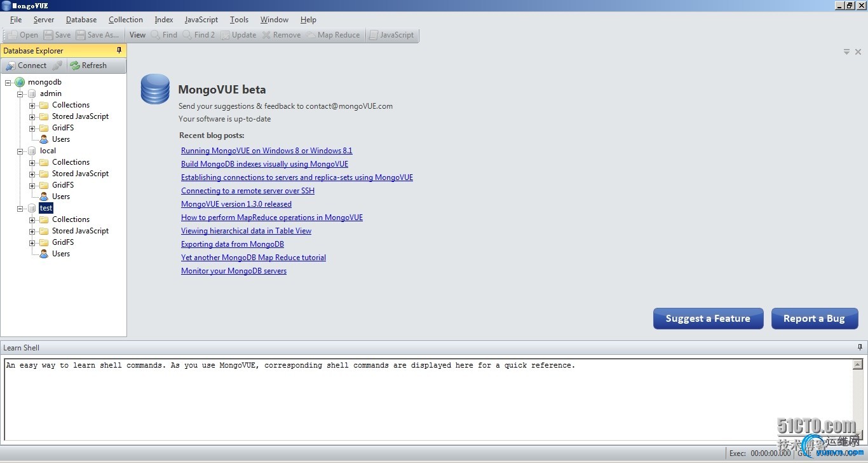Click the Report a Bug button

pos(815,319)
